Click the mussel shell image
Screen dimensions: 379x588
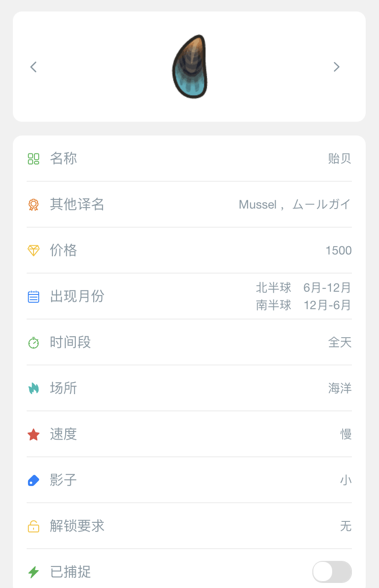click(x=190, y=67)
